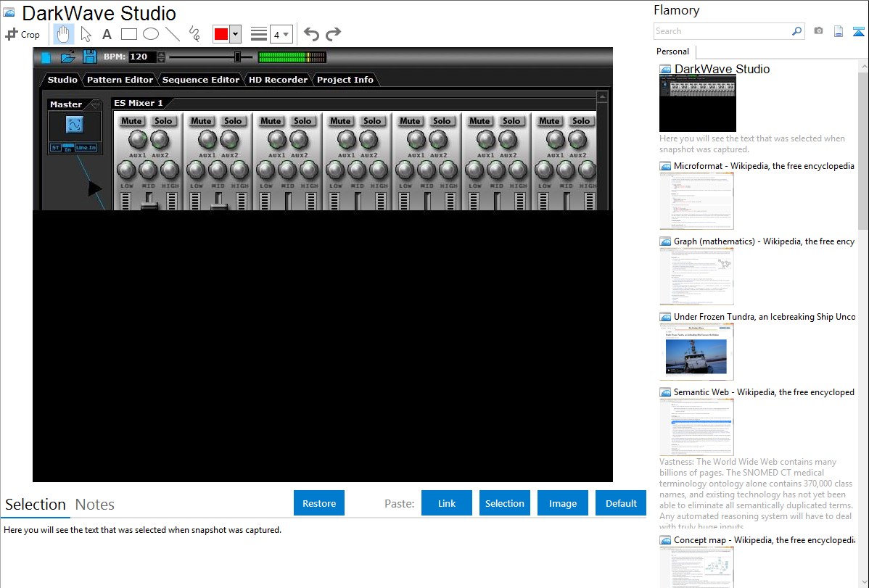Click the BPM value field showing 120
The height and width of the screenshot is (588, 869).
click(142, 57)
